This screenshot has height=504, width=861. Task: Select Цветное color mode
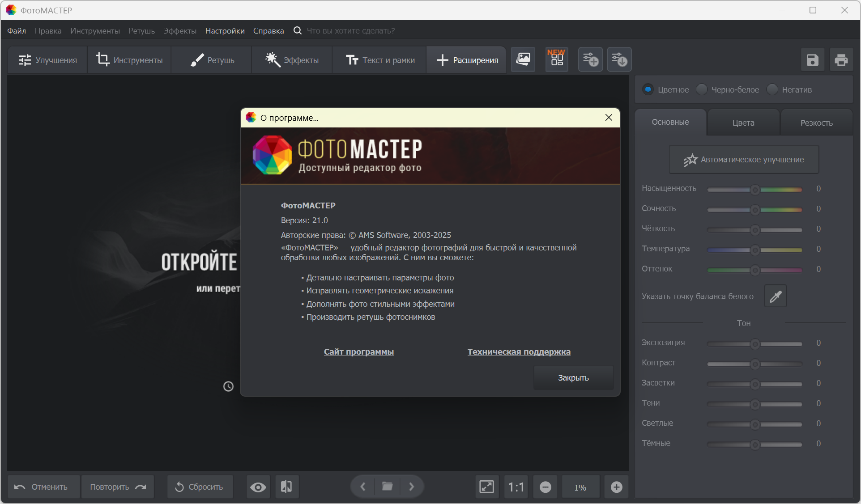coord(666,89)
